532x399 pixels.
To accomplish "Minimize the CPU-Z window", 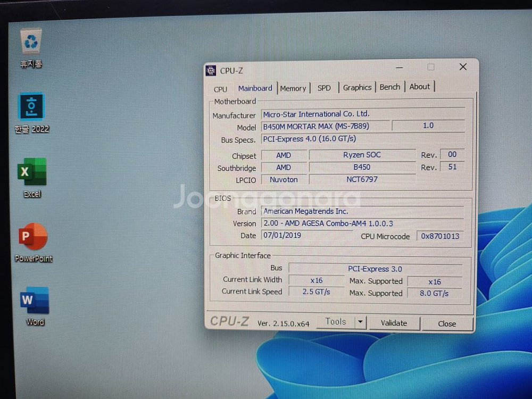I will (400, 68).
